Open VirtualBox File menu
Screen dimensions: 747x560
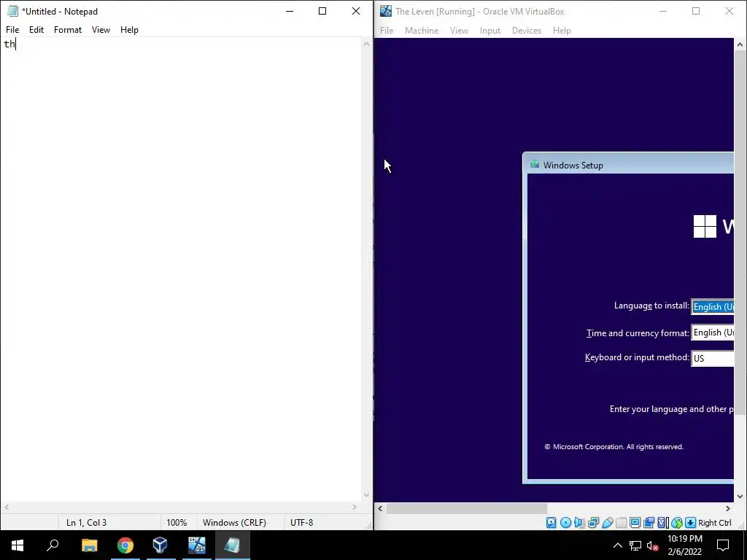[387, 31]
